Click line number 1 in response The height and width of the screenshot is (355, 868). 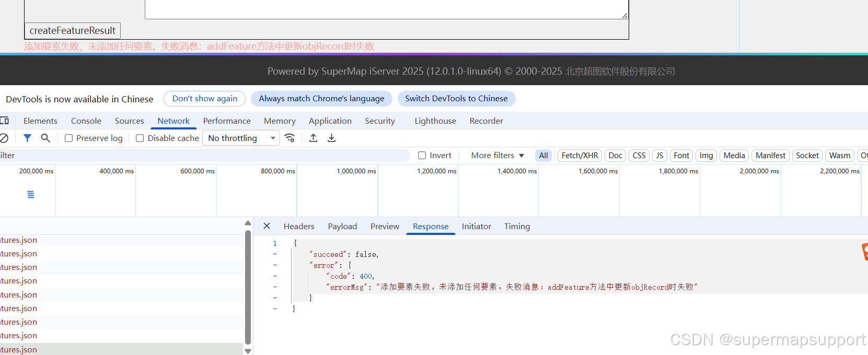pos(275,243)
